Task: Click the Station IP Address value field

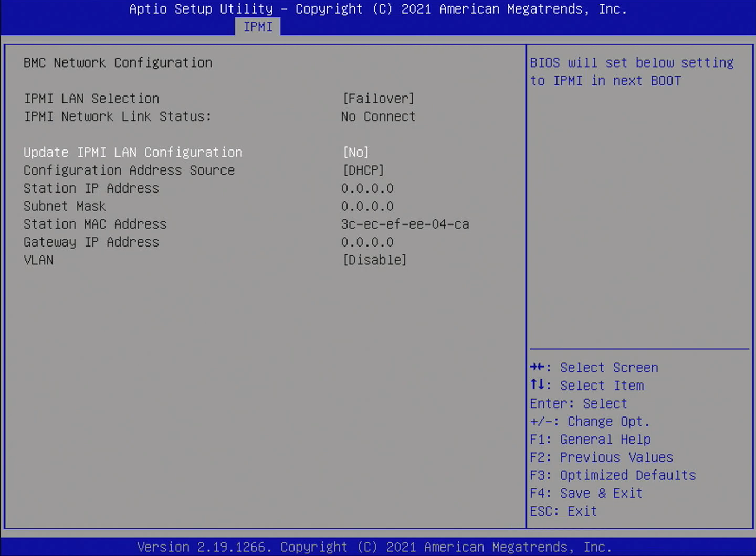Action: [367, 188]
